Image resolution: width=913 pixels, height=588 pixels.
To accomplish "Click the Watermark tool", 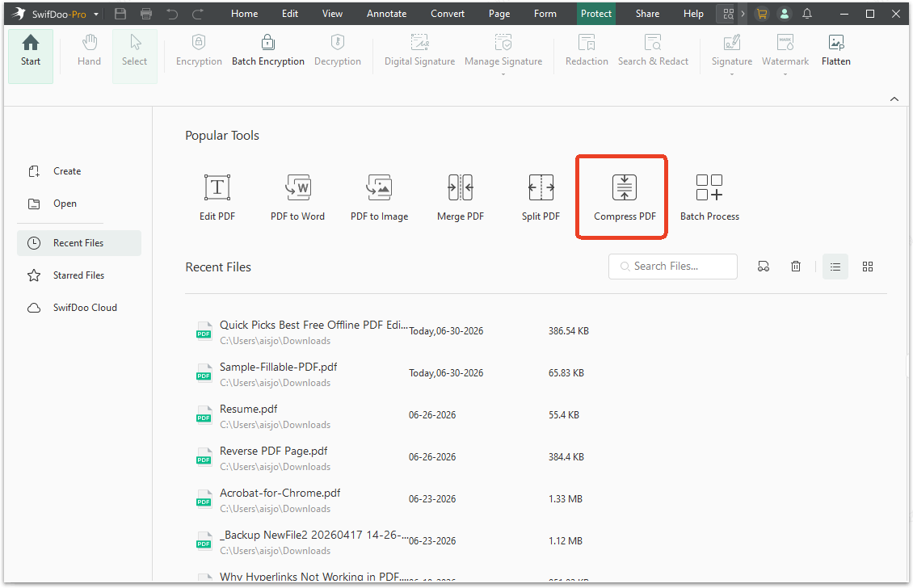I will click(x=785, y=51).
